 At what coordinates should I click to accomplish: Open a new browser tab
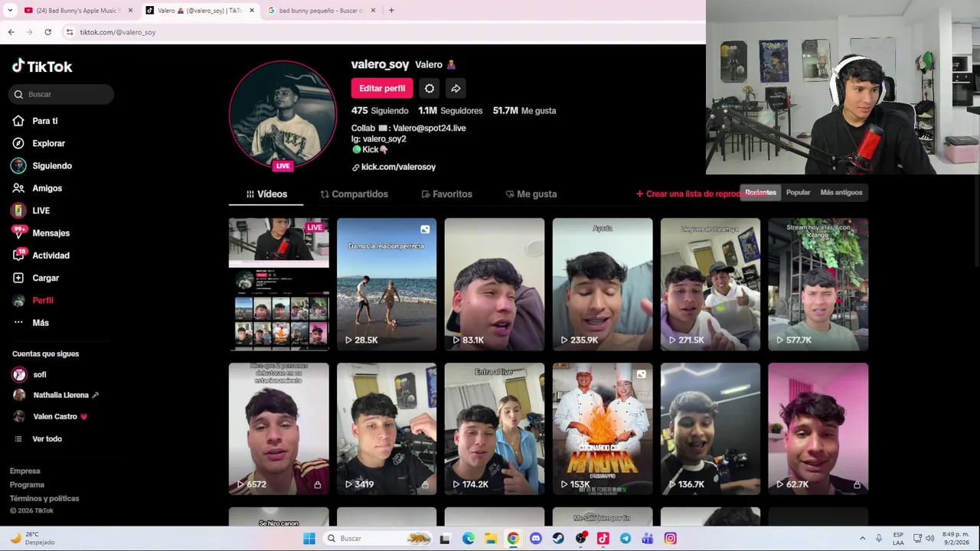point(391,10)
